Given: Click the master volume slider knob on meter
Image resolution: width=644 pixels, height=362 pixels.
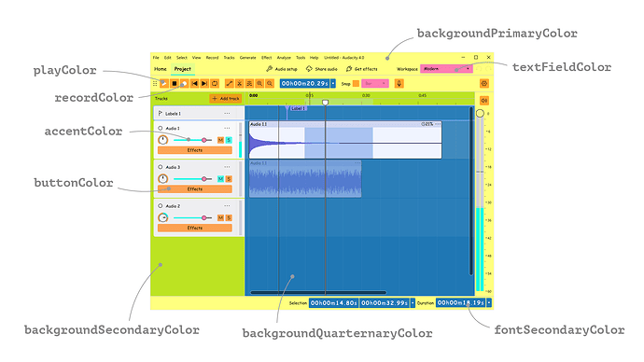Looking at the screenshot, I should 480,113.
